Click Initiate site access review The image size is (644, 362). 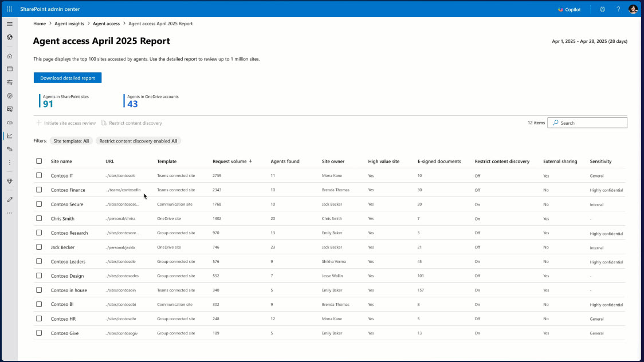pos(66,123)
